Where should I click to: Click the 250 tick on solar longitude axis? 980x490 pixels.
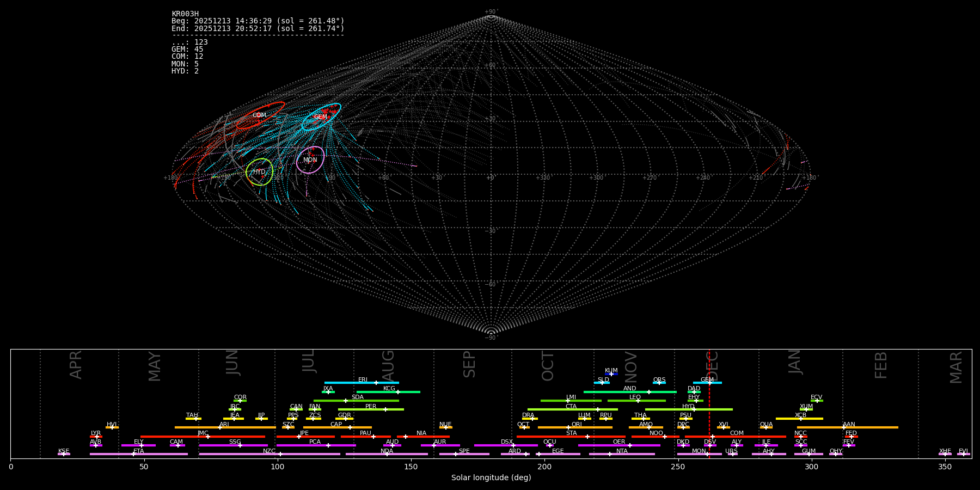point(678,467)
